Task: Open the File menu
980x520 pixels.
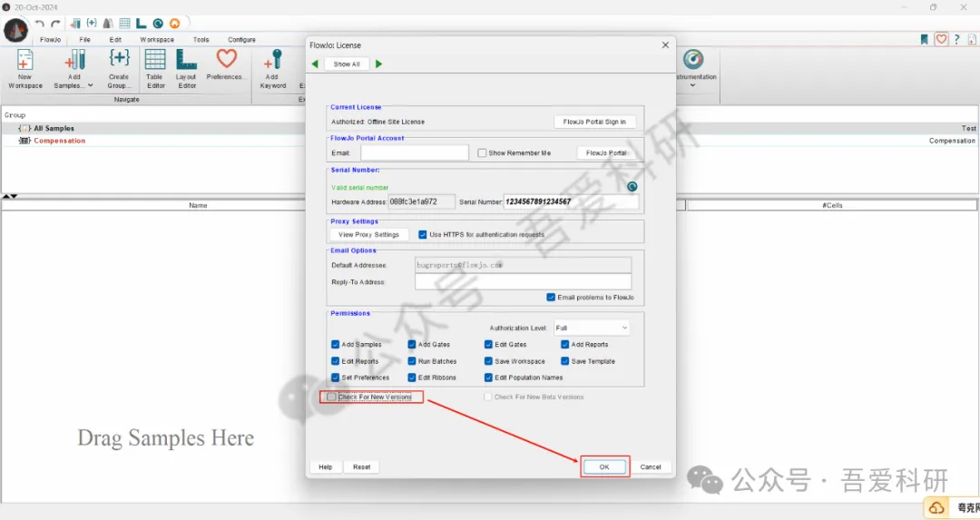Action: [85, 39]
